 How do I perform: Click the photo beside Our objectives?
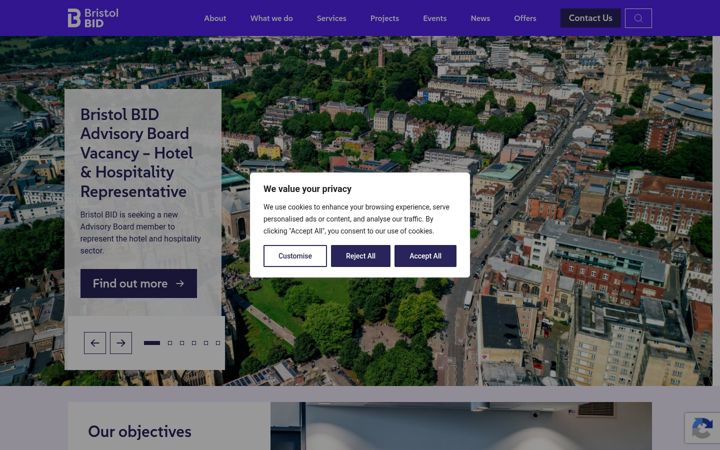(x=461, y=426)
